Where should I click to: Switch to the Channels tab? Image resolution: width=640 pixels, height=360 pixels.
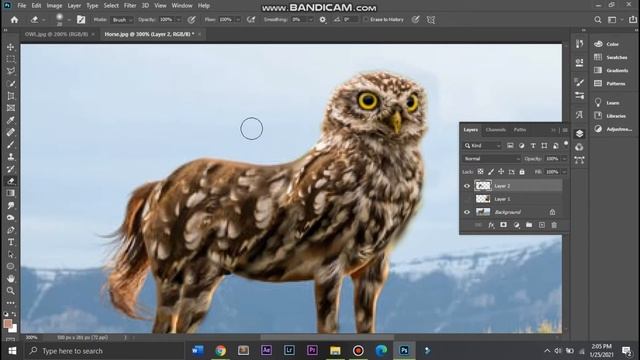tap(496, 130)
